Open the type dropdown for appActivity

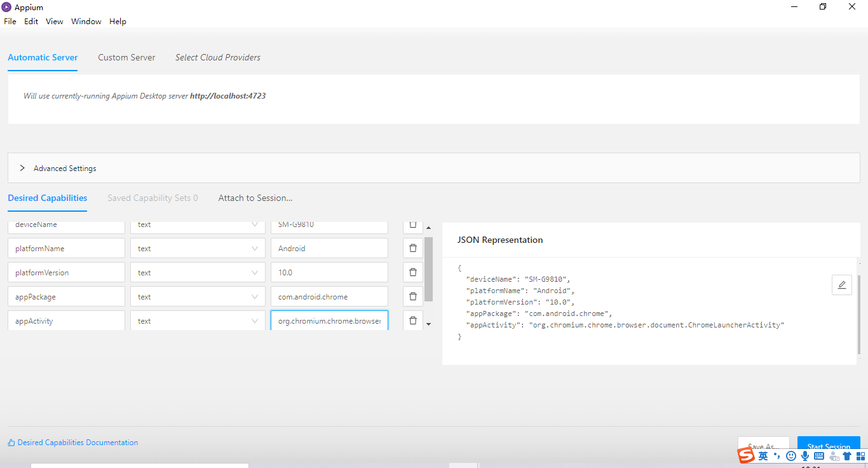coord(198,320)
